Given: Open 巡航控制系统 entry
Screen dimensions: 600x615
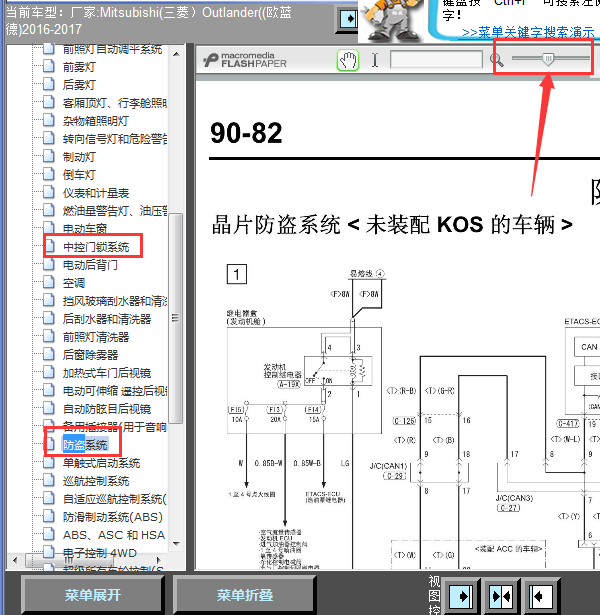Looking at the screenshot, I should point(96,481).
